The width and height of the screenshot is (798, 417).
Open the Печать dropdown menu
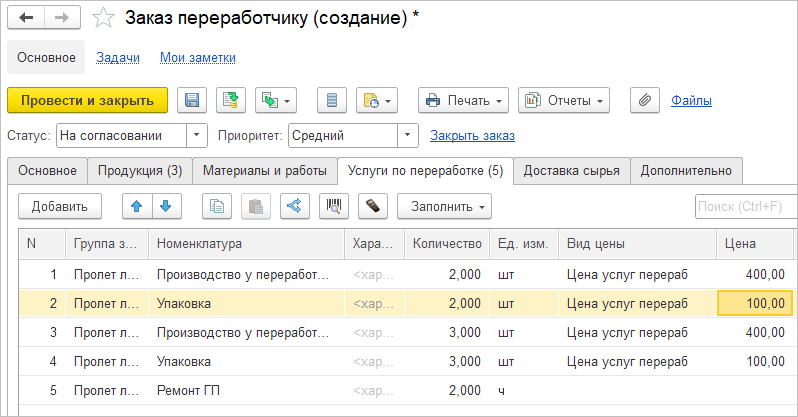(464, 100)
